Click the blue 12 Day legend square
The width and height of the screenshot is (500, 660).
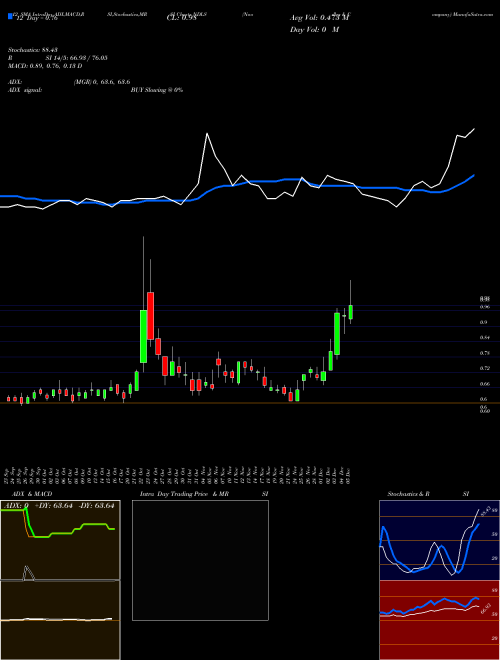pyautogui.click(x=11, y=16)
